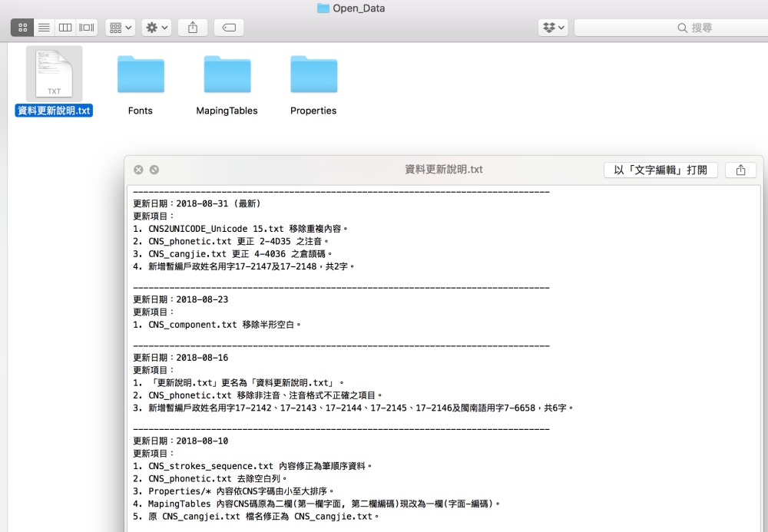Click the Finder toolbar share icon

click(193, 28)
